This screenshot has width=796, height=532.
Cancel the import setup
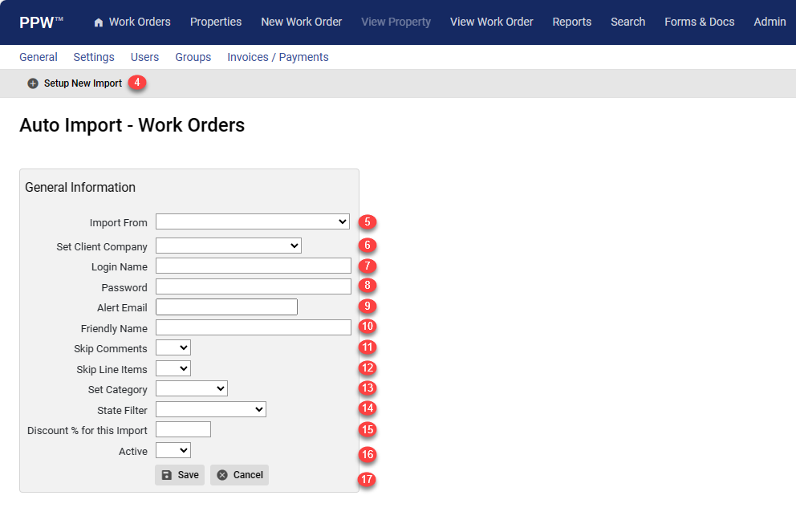pos(240,475)
